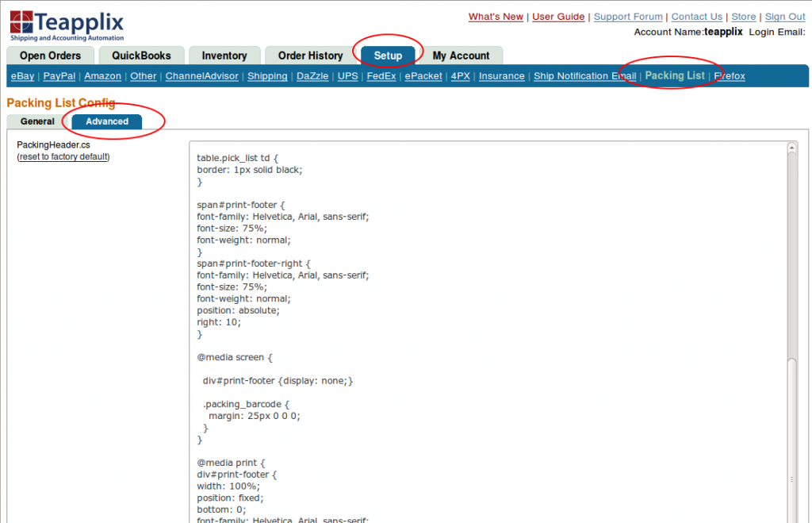Image resolution: width=812 pixels, height=523 pixels.
Task: Click inside the PackingHeader CSS text area
Action: click(488, 332)
